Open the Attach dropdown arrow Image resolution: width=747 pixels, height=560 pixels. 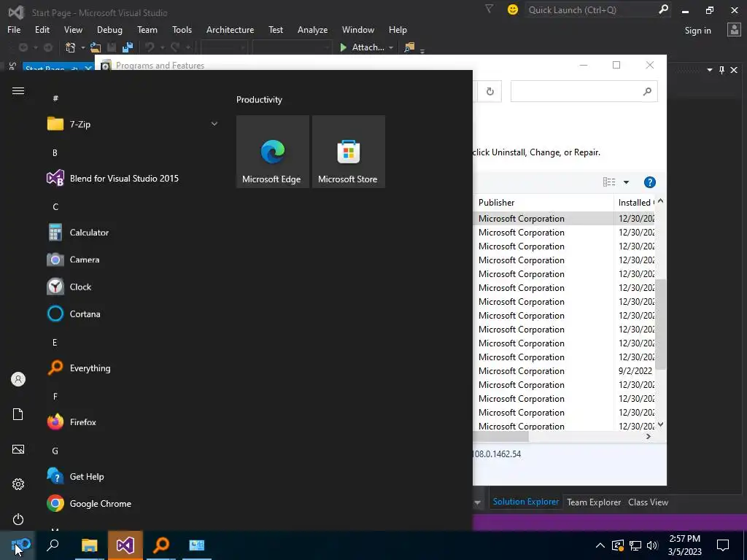coord(391,47)
